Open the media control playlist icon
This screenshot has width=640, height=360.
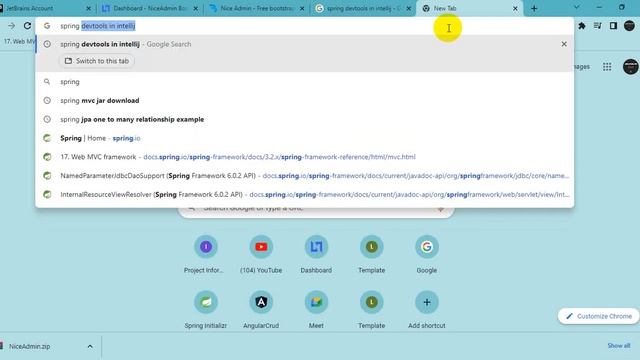pos(598,26)
